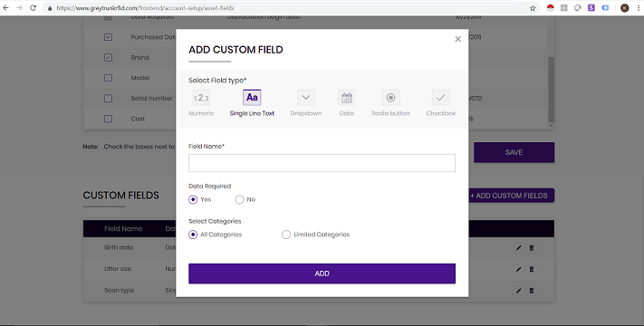
Task: Pick the Radio button field type
Action: [x=390, y=98]
